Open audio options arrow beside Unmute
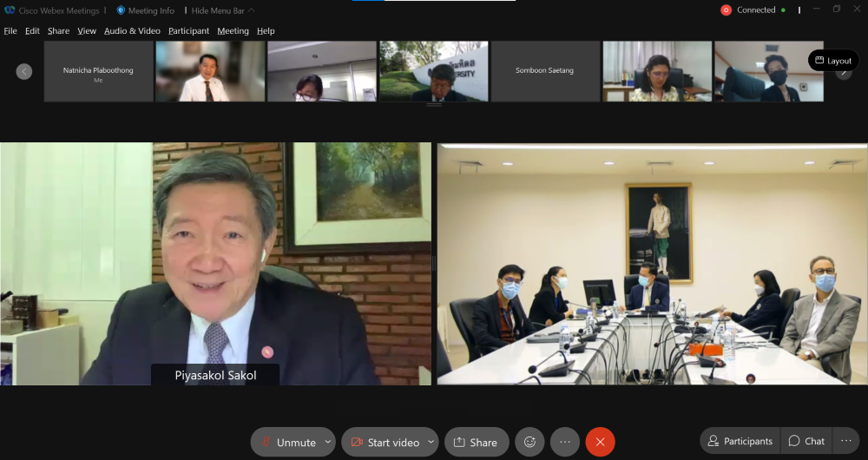This screenshot has width=868, height=460. coord(327,442)
